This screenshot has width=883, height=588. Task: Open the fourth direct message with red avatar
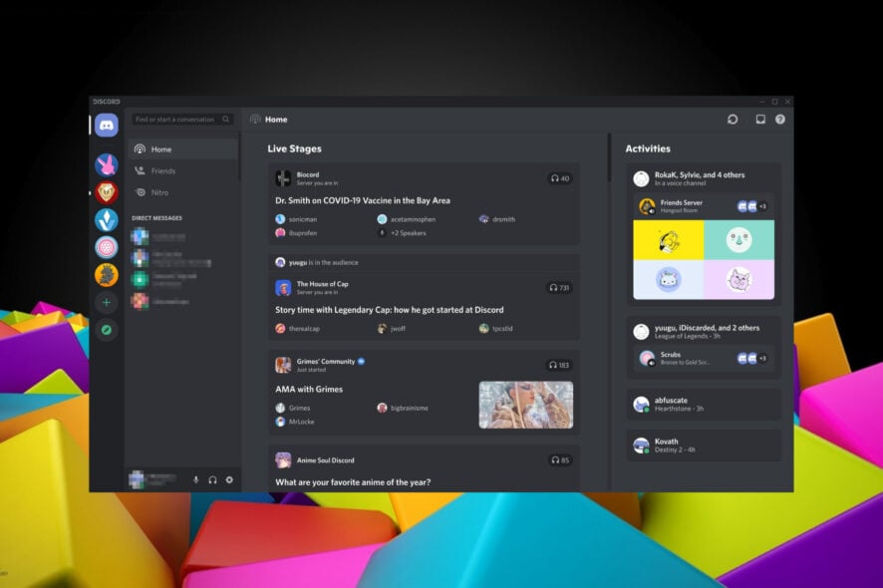[x=182, y=301]
